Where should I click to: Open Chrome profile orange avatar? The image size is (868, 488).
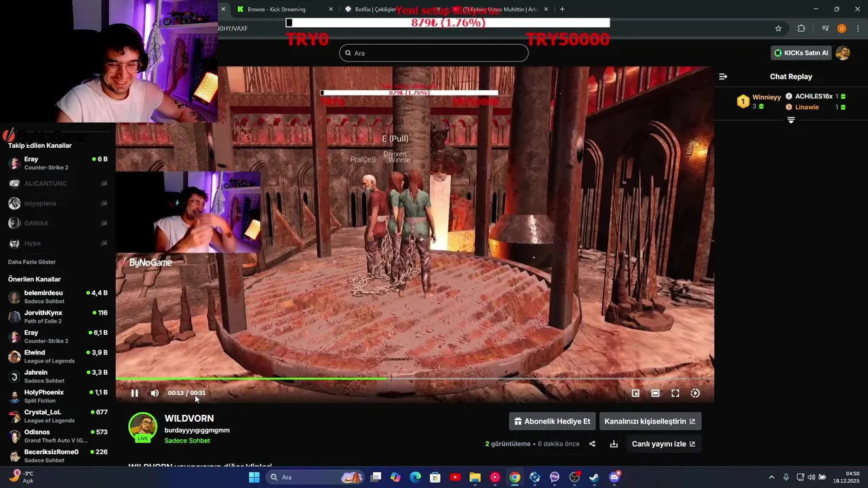[842, 28]
